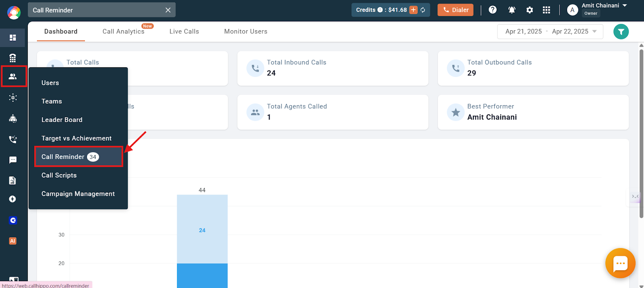Open the CallHippo logo home
Image resolution: width=644 pixels, height=288 pixels.
point(14,12)
